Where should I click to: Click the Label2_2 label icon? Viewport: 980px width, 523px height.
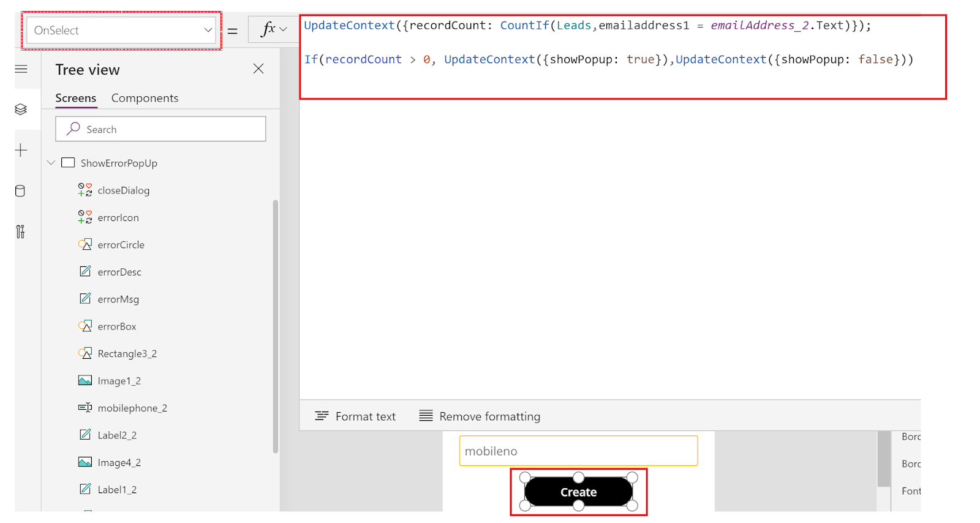[x=85, y=434]
